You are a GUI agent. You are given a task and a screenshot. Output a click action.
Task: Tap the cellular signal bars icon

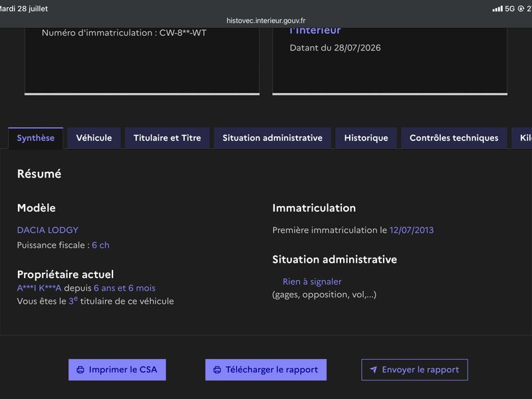(497, 9)
